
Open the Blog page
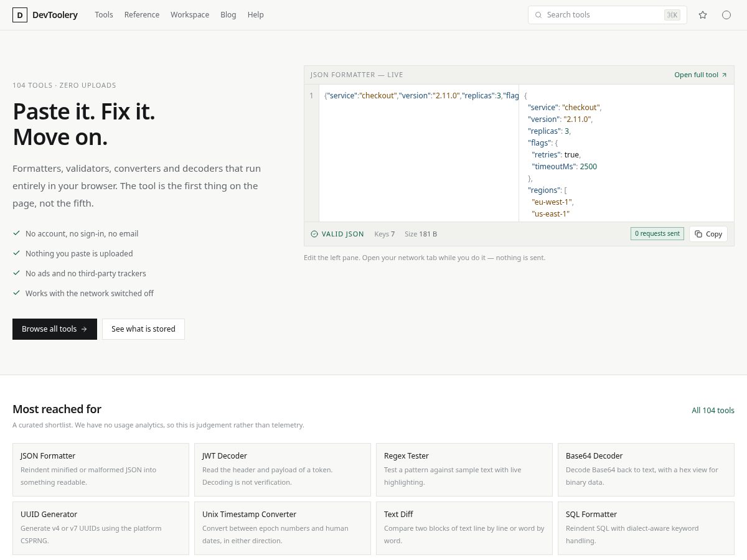click(x=228, y=15)
